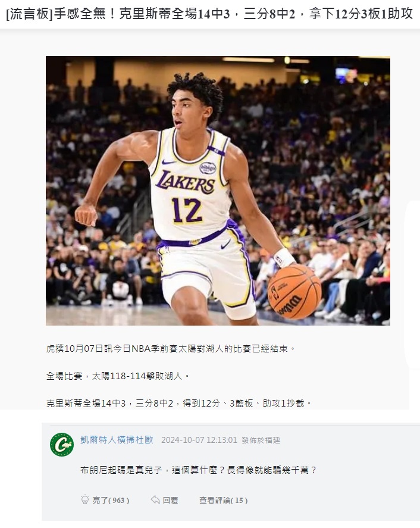Image resolution: width=420 pixels, height=528 pixels.
Task: Click the lightbulb 亮了 like icon
Action: [x=85, y=499]
